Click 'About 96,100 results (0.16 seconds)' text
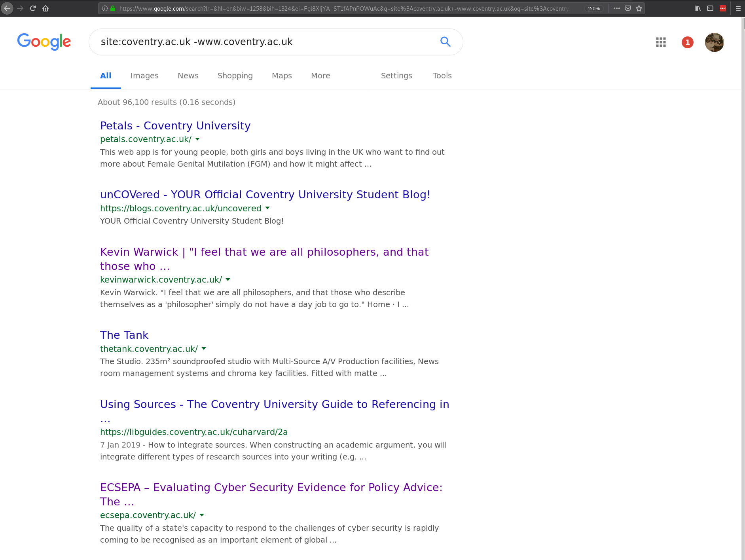745x560 pixels. pyautogui.click(x=167, y=102)
